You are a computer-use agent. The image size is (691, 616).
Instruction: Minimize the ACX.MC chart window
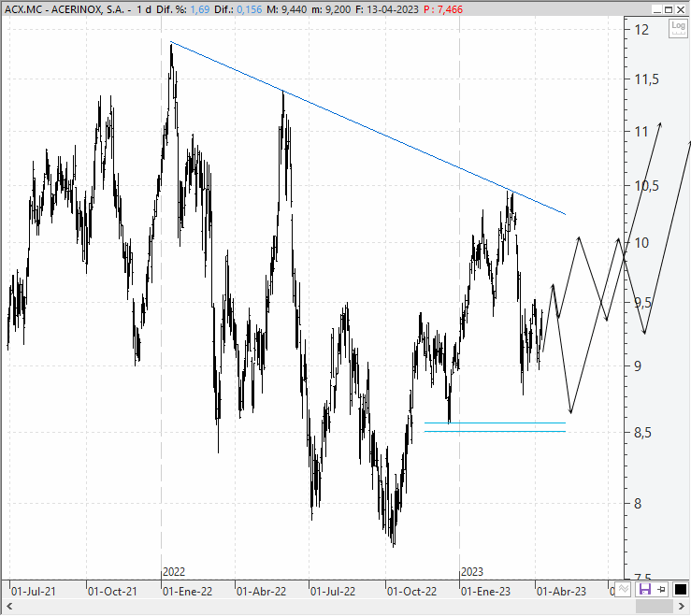(658, 9)
